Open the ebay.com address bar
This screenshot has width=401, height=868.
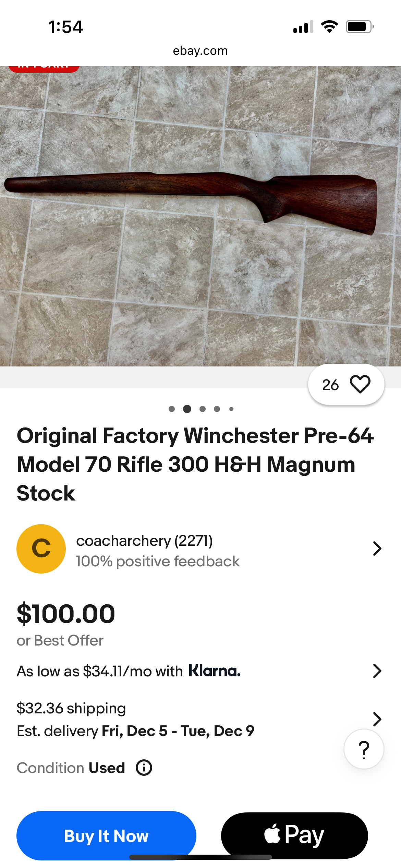pos(200,51)
